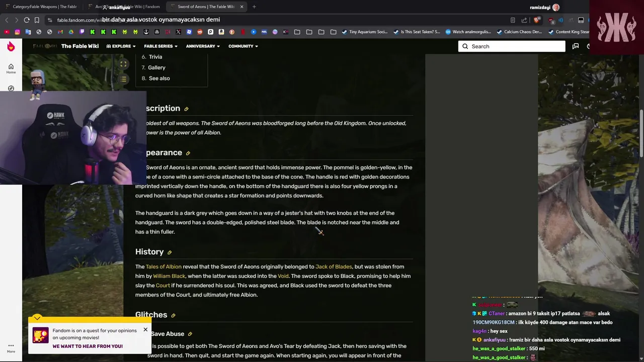The image size is (644, 362).
Task: Open the Google Drive bookmark icon
Action: [71, 32]
